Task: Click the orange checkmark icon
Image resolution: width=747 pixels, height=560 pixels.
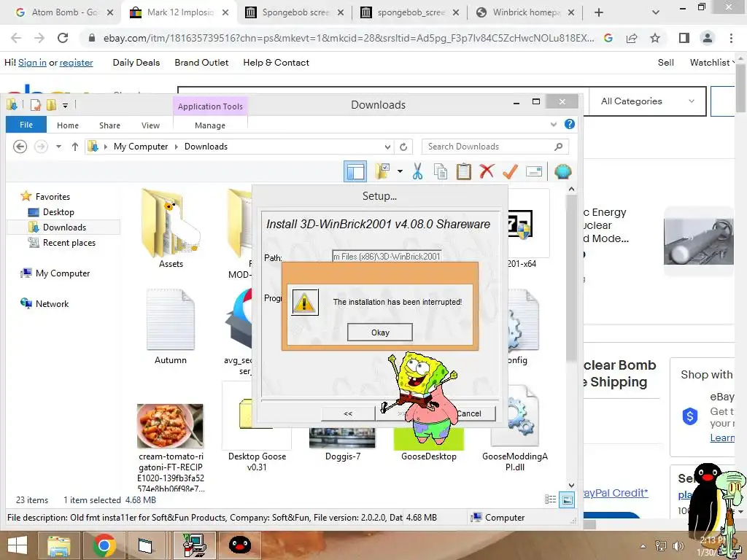Action: coord(510,171)
